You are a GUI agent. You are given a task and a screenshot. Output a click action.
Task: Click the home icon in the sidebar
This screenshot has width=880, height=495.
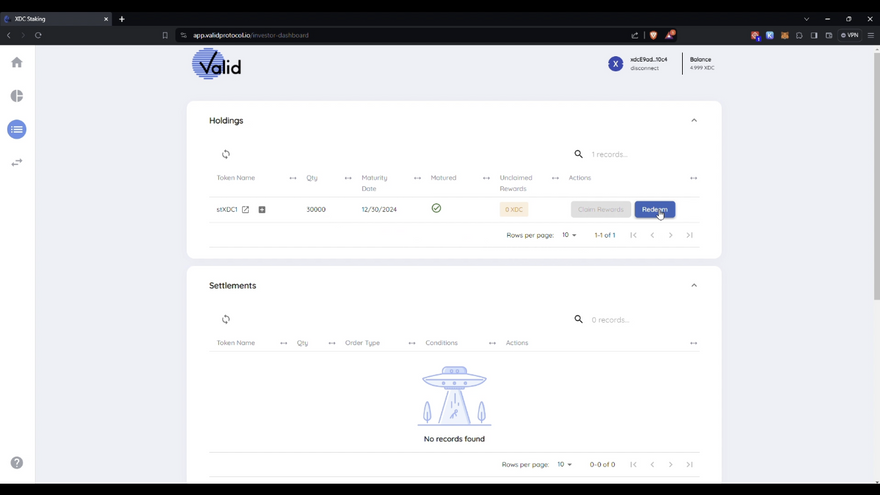17,62
